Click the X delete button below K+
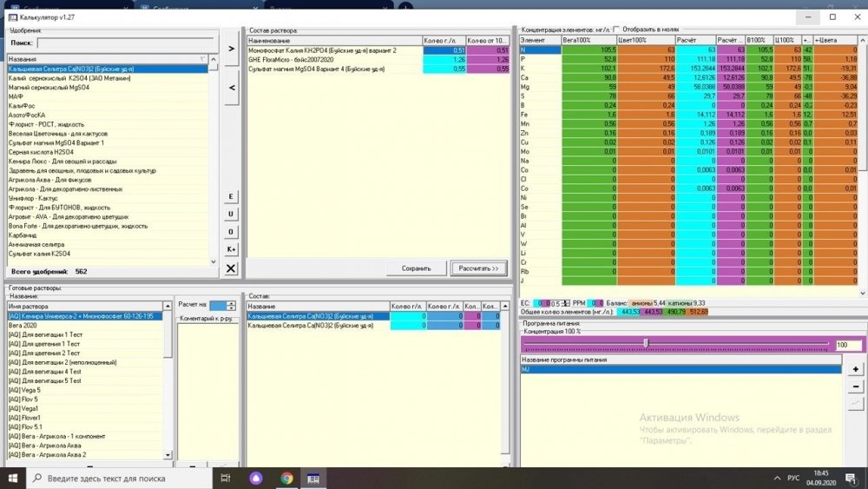 (x=231, y=268)
